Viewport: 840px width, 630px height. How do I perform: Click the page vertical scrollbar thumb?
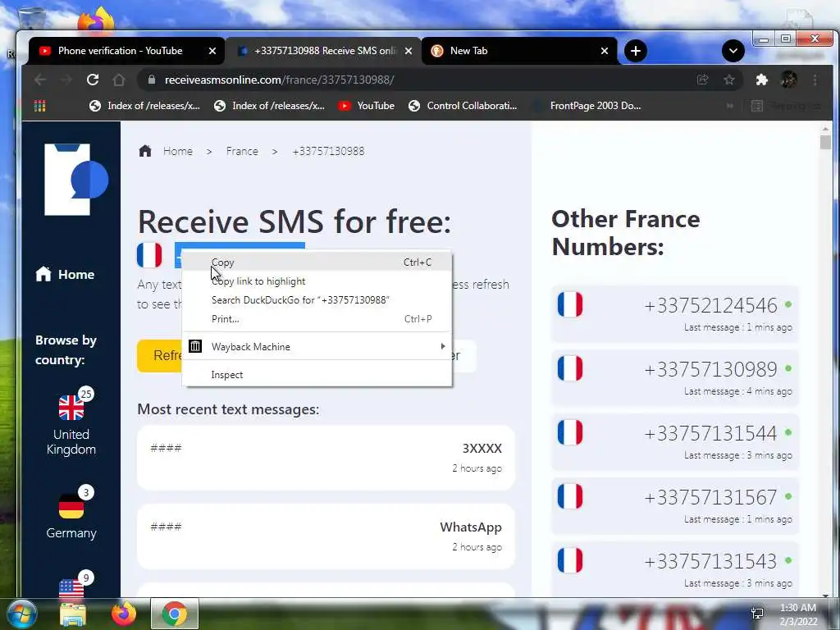point(825,142)
